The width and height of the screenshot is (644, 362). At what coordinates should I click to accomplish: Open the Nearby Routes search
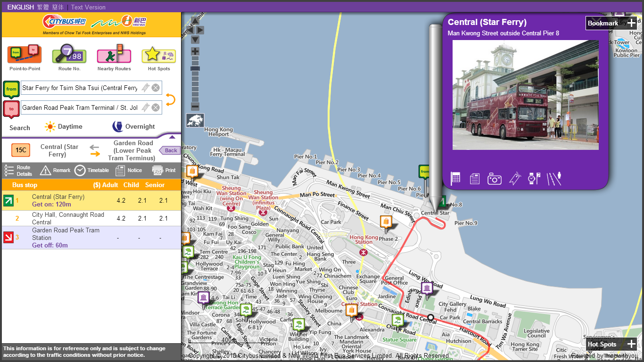[x=114, y=55]
